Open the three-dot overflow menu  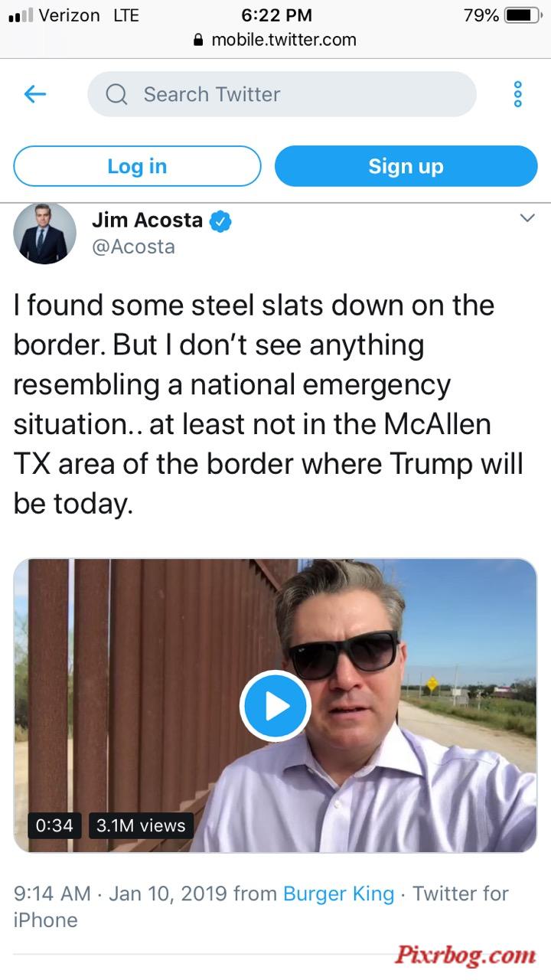click(518, 94)
